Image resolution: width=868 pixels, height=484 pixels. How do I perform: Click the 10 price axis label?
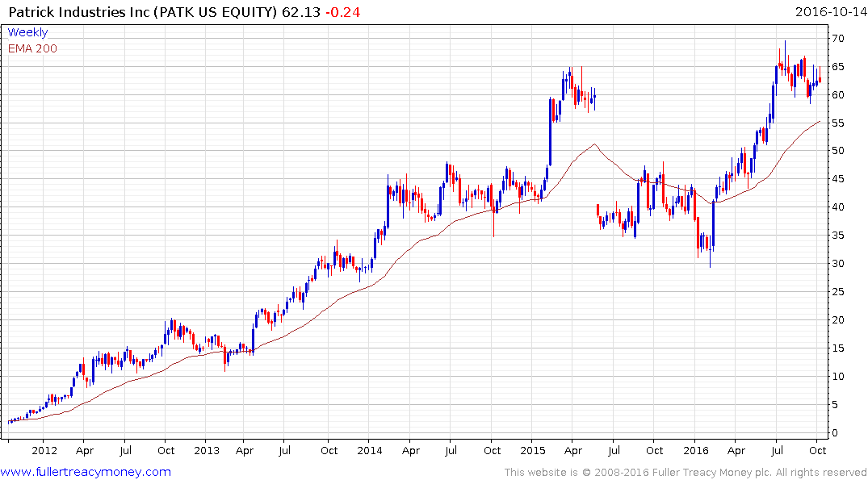coord(837,377)
